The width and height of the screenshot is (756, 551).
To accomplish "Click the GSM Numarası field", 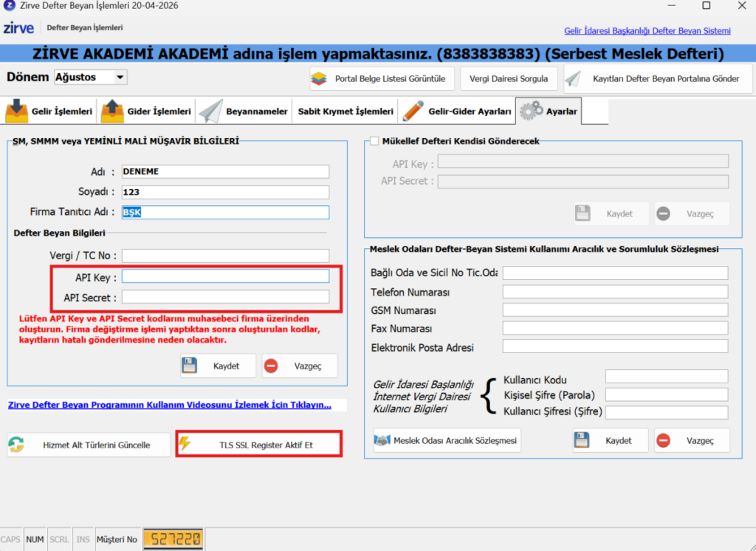I will click(x=615, y=310).
